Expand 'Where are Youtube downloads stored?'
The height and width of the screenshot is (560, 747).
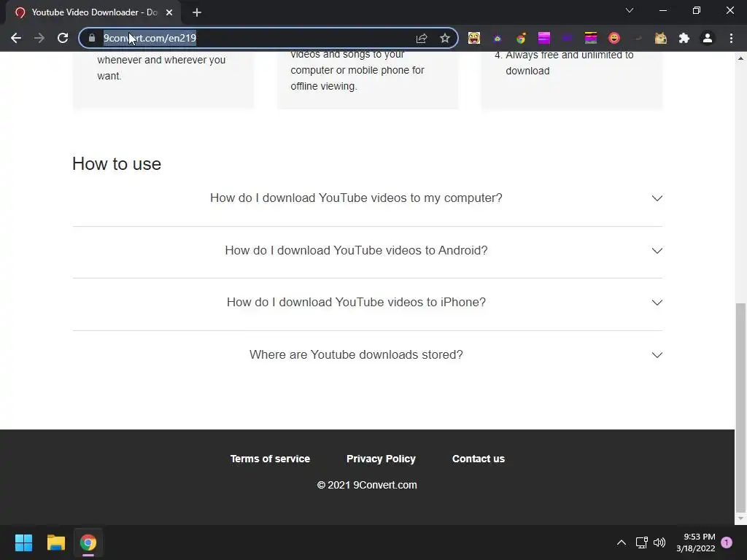coord(368,355)
